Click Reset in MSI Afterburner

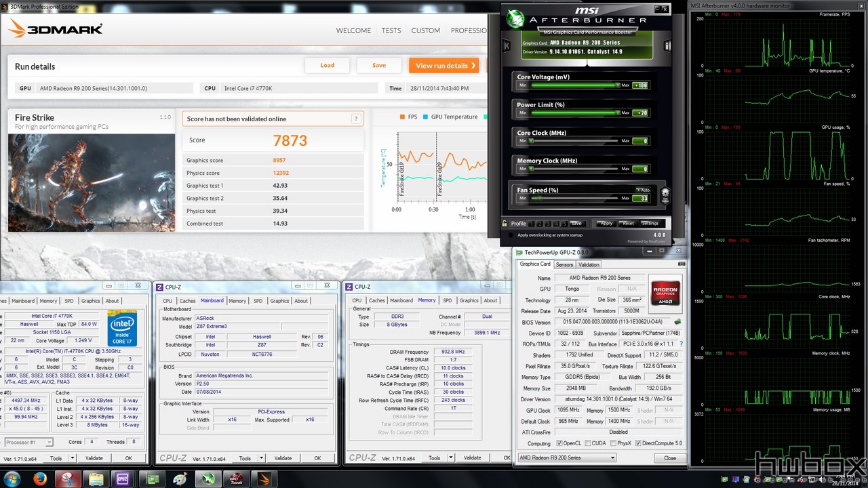[628, 224]
